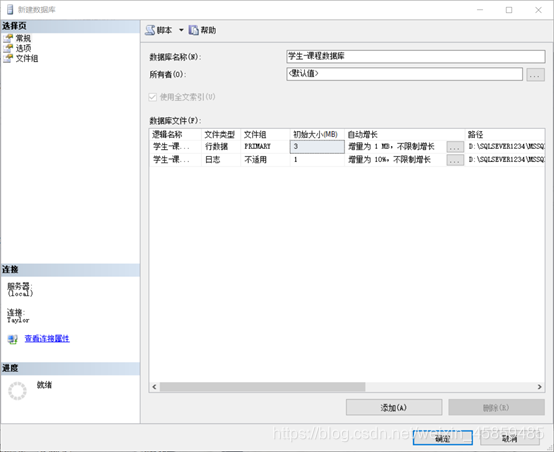The width and height of the screenshot is (554, 452).
Task: Open the owner browse ellipsis button
Action: point(535,75)
